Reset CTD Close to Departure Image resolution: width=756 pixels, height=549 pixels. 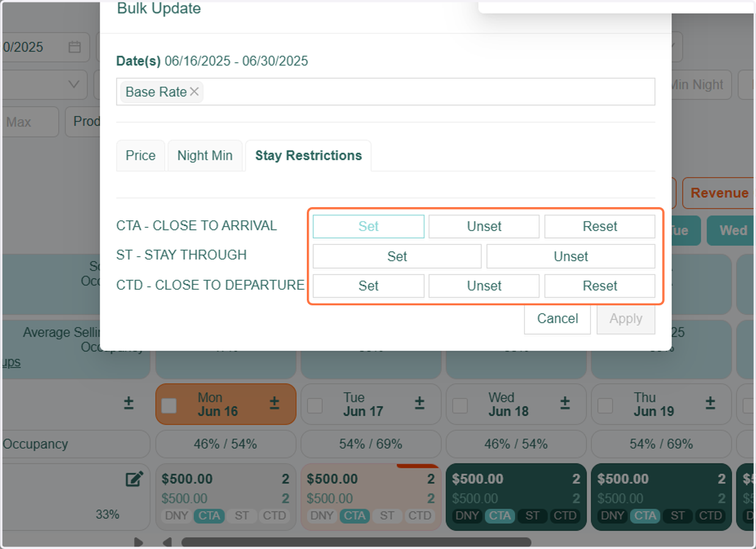click(x=600, y=286)
